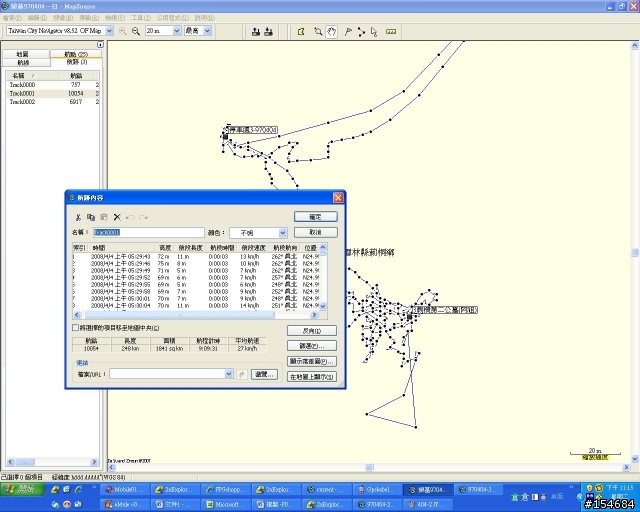This screenshot has width=640, height=512.
Task: Select the track point row 05:29:43
Action: click(x=196, y=256)
